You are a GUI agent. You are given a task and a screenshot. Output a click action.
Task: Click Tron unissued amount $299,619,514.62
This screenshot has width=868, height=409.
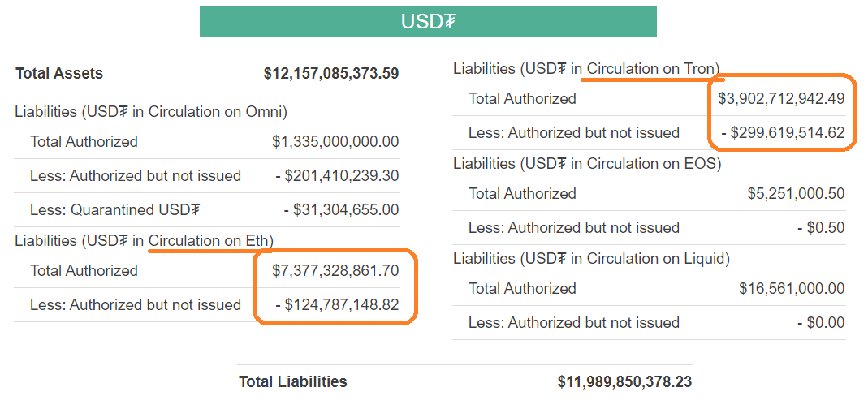click(783, 132)
